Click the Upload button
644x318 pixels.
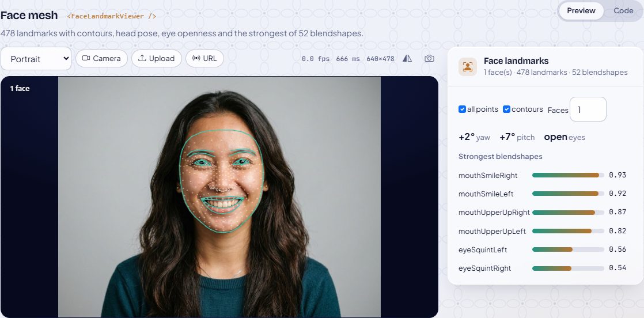(157, 58)
